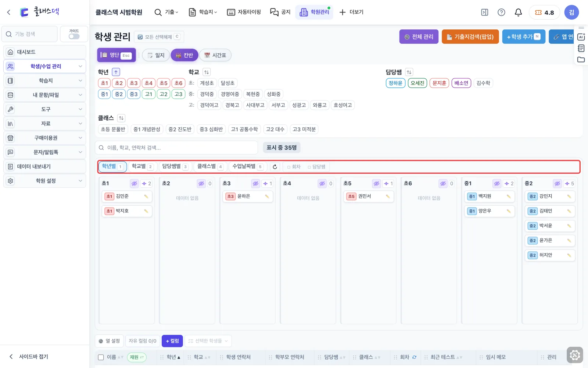Click 모든 선택해제 button
Image resolution: width=588 pixels, height=368 pixels.
[159, 37]
